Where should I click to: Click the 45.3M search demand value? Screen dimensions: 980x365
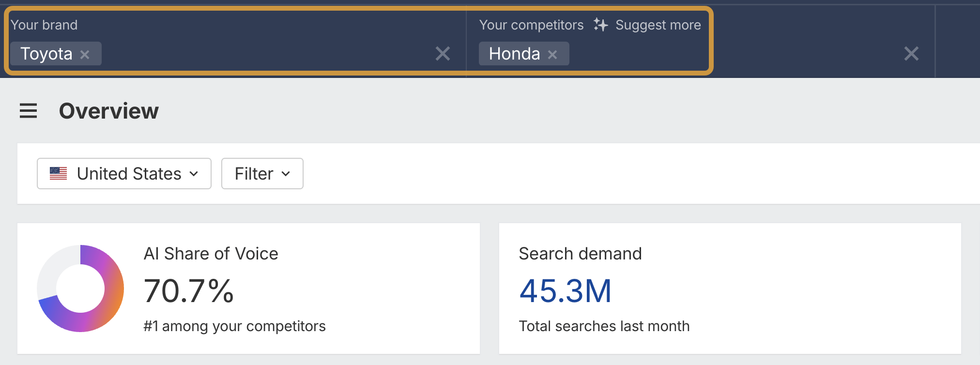pyautogui.click(x=565, y=291)
